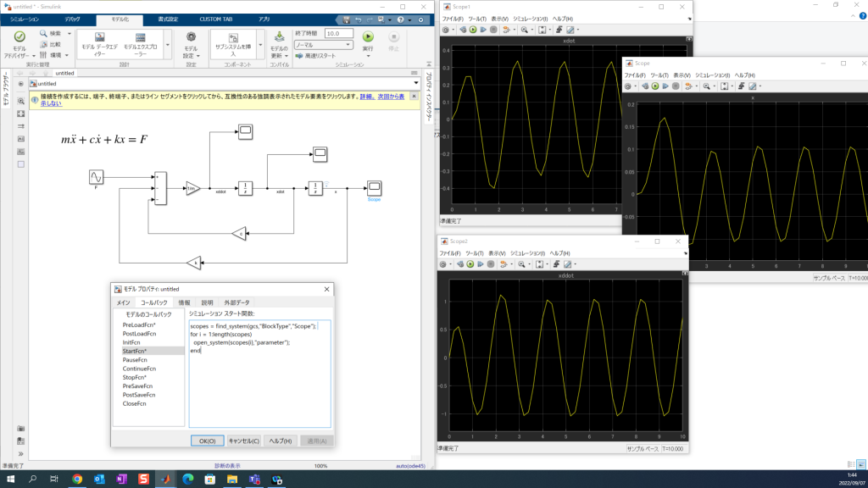Expand the design gallery dropdown arrow
Viewport: 868px width, 488px height.
[167, 44]
